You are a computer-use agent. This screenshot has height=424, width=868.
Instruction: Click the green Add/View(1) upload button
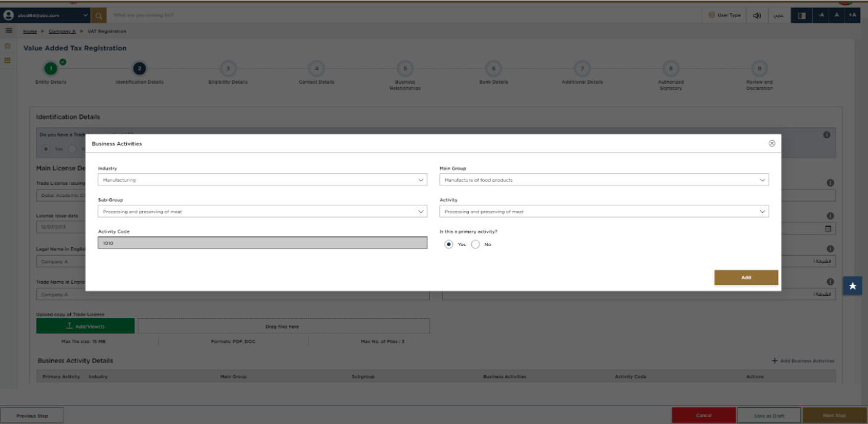[85, 326]
